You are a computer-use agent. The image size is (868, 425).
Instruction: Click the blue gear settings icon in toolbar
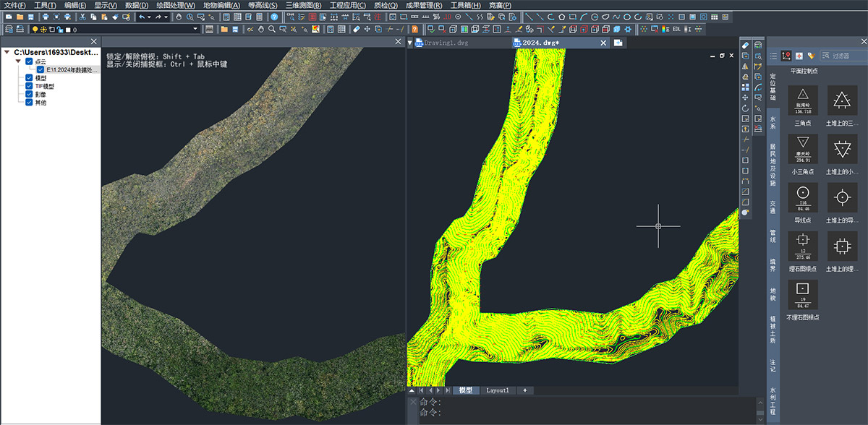pyautogui.click(x=627, y=30)
